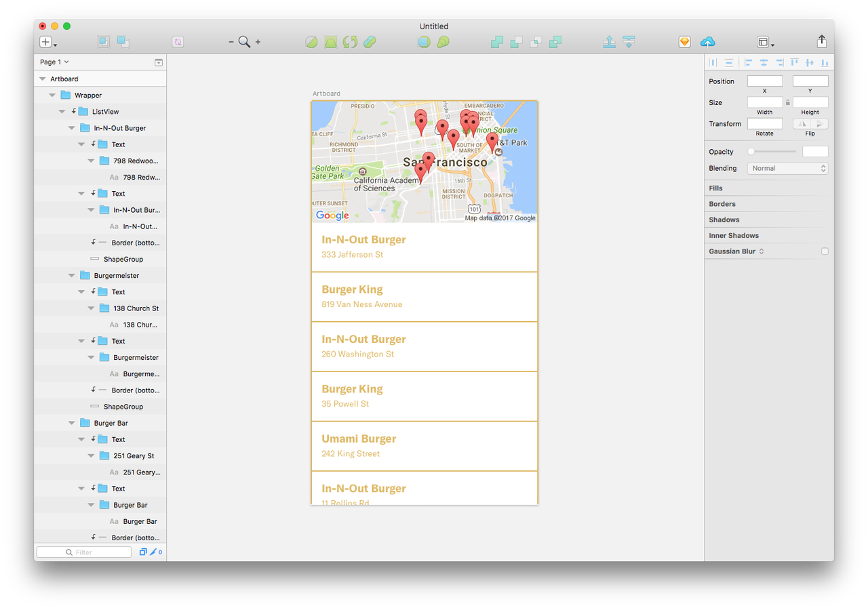This screenshot has width=868, height=610.
Task: Zoom out with the minus button
Action: (x=231, y=42)
